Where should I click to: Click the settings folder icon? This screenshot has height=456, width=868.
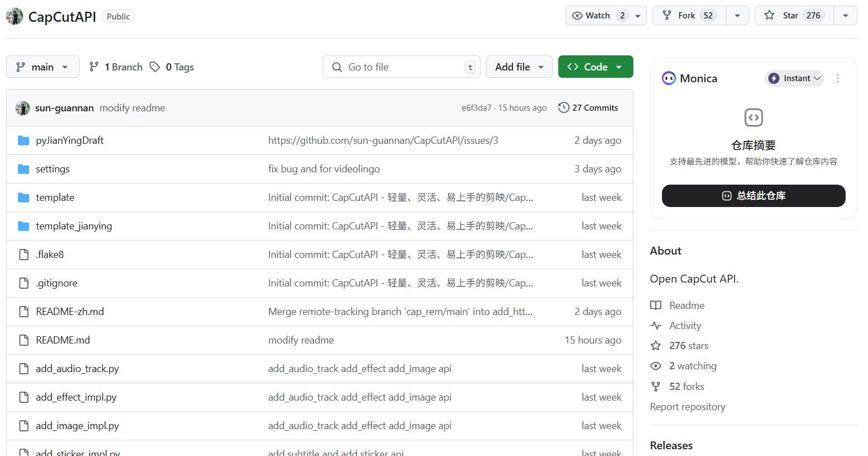24,169
